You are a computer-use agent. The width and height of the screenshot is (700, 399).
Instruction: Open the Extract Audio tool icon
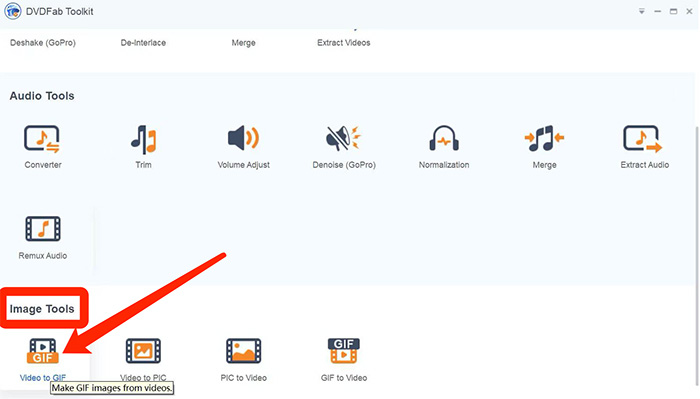[643, 139]
